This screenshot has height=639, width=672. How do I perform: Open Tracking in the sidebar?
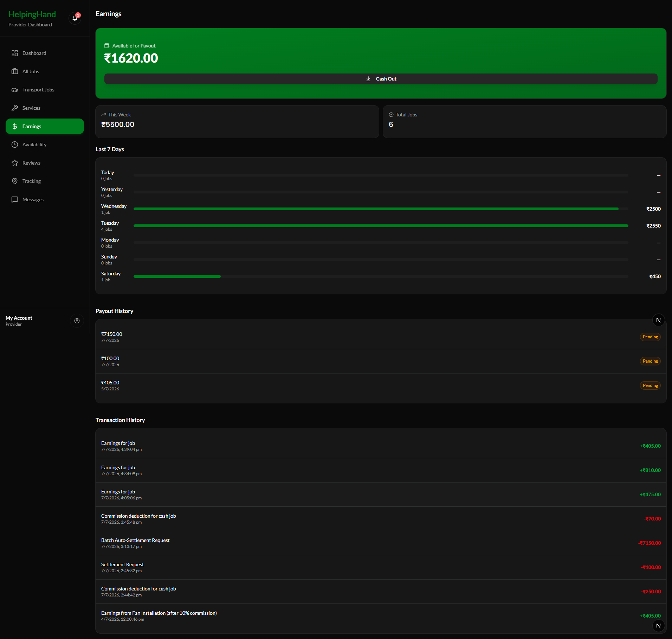[45, 181]
